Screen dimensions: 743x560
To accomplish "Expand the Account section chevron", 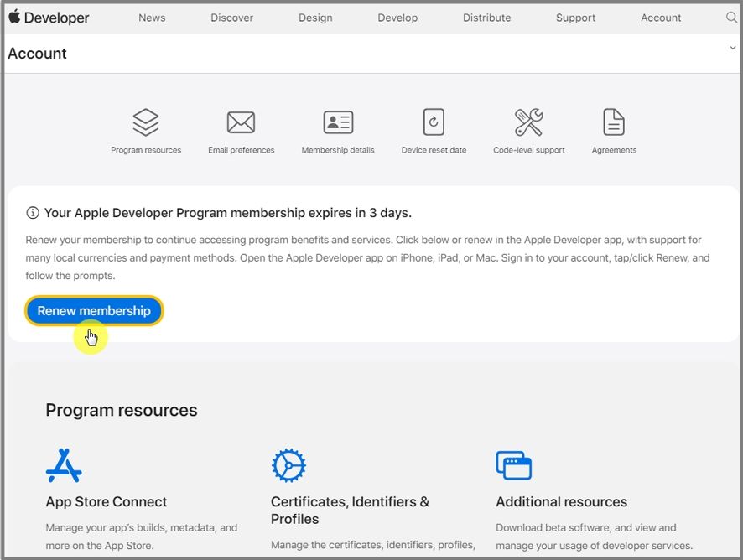I will [x=732, y=49].
